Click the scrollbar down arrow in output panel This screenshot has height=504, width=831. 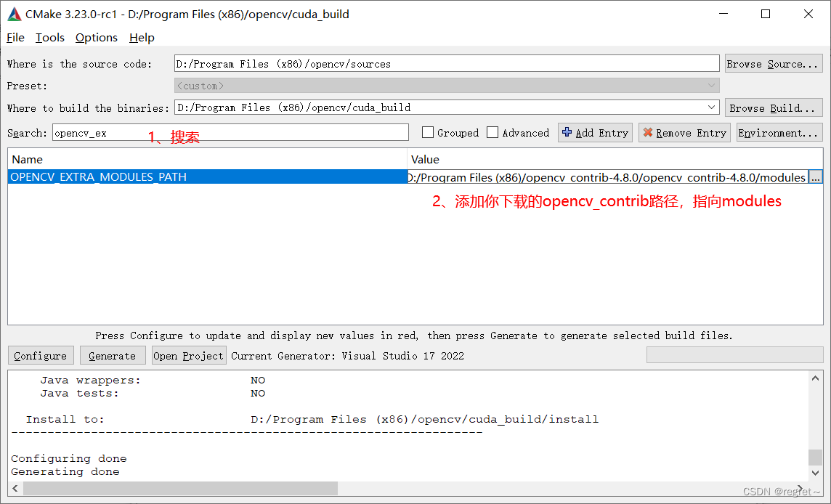click(815, 473)
